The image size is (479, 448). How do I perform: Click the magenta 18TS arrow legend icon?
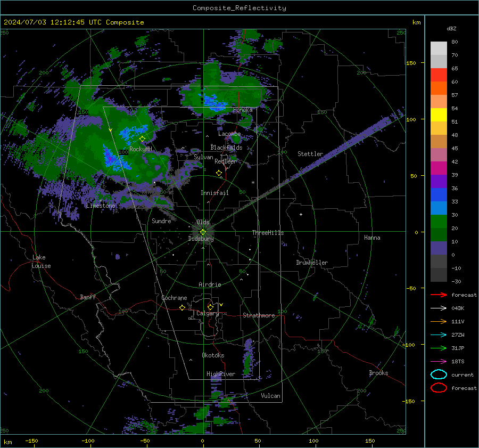(439, 362)
